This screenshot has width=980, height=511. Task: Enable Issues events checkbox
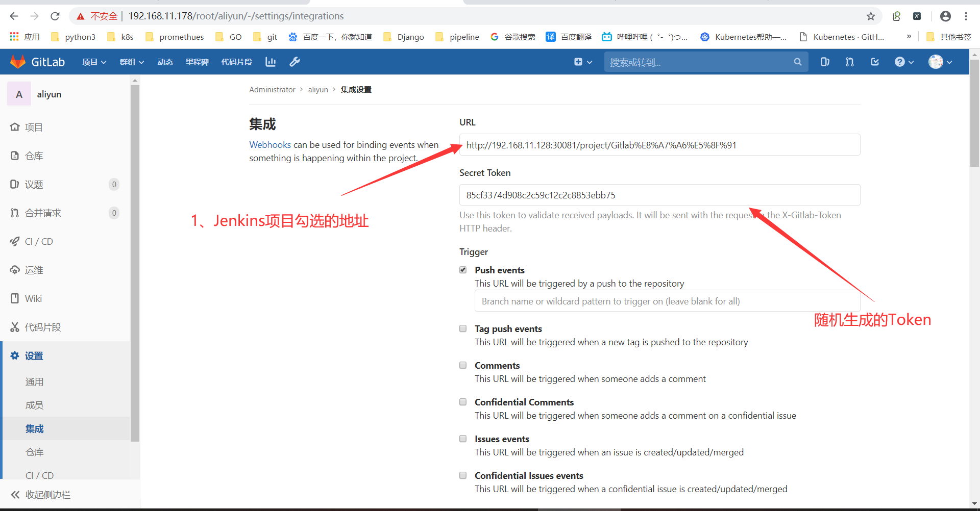tap(463, 439)
